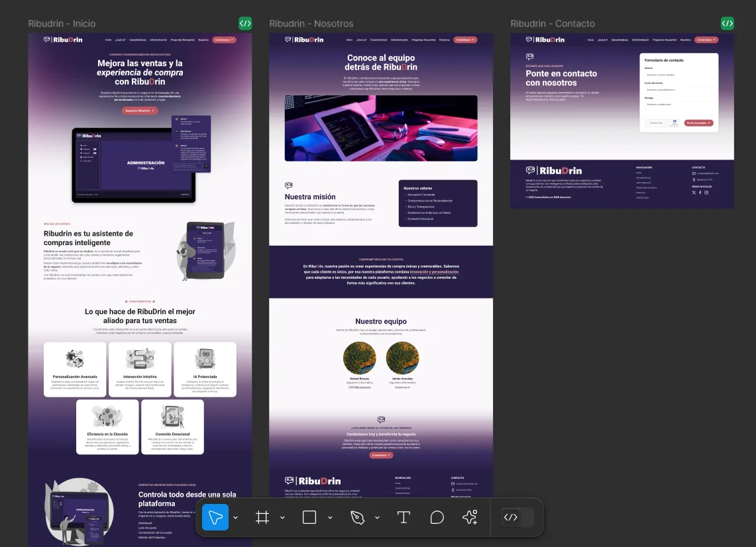Viewport: 756px width, 547px height.
Task: Expand the Move tool options dropdown
Action: 235,517
